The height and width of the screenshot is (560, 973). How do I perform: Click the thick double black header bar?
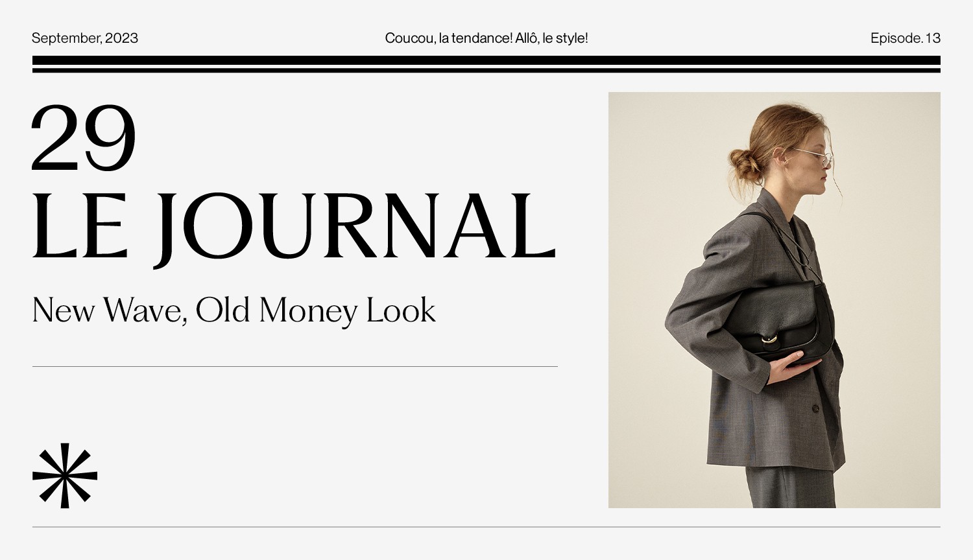click(486, 64)
